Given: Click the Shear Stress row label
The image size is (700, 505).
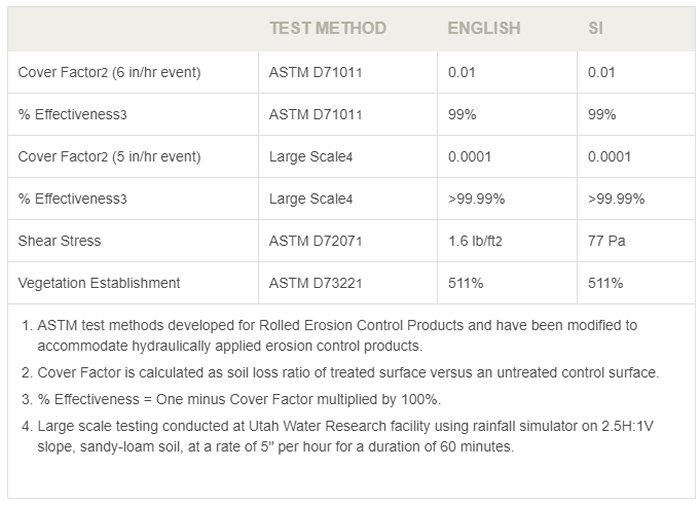Looking at the screenshot, I should (60, 241).
